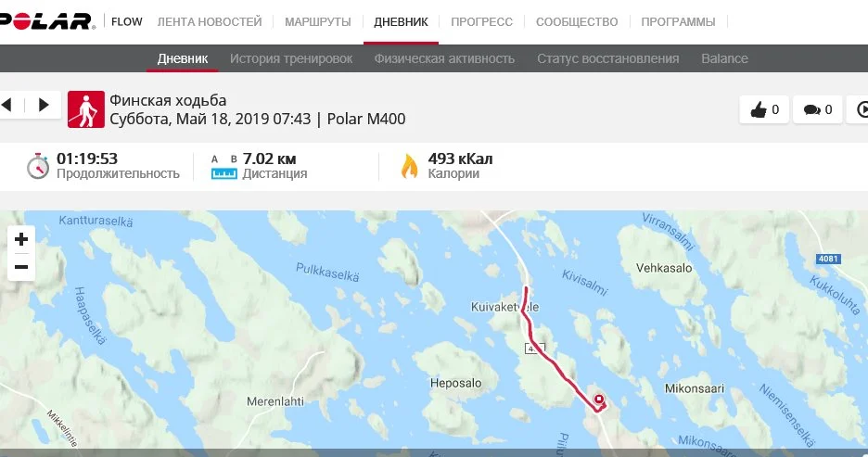Zoom out on the map
Screen dimensions: 868x457
coord(21,267)
